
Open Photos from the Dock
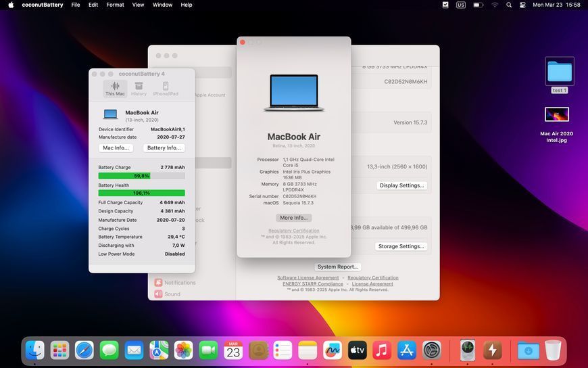(183, 350)
